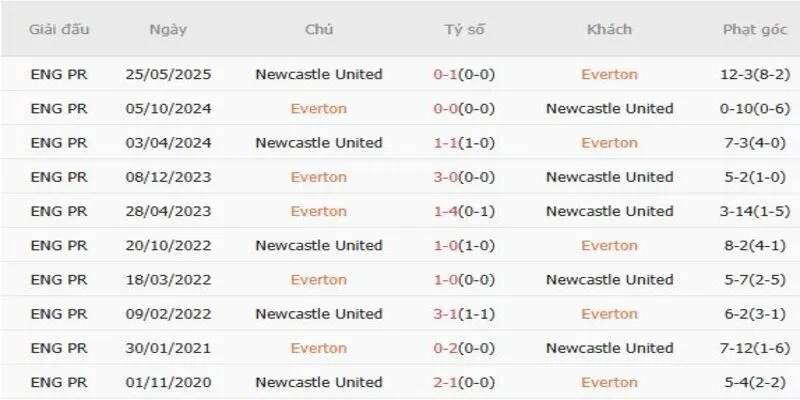This screenshot has height=400, width=800.
Task: Open Everton link in 25/05/2025 match row
Action: (609, 74)
